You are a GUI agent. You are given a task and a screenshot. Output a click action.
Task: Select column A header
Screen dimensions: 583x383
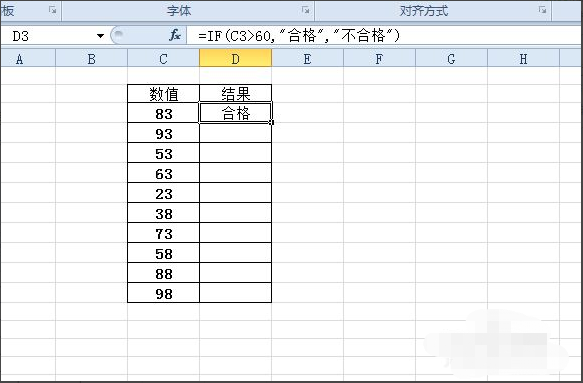point(28,59)
